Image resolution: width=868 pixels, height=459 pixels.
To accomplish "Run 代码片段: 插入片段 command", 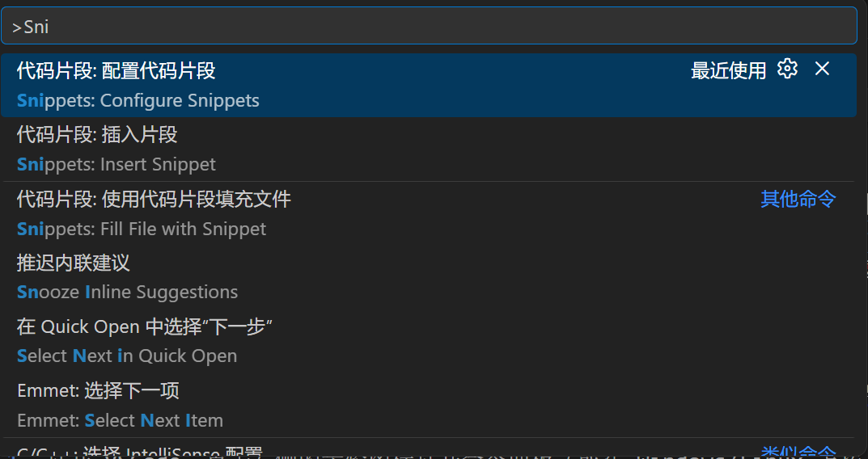I will click(x=97, y=134).
